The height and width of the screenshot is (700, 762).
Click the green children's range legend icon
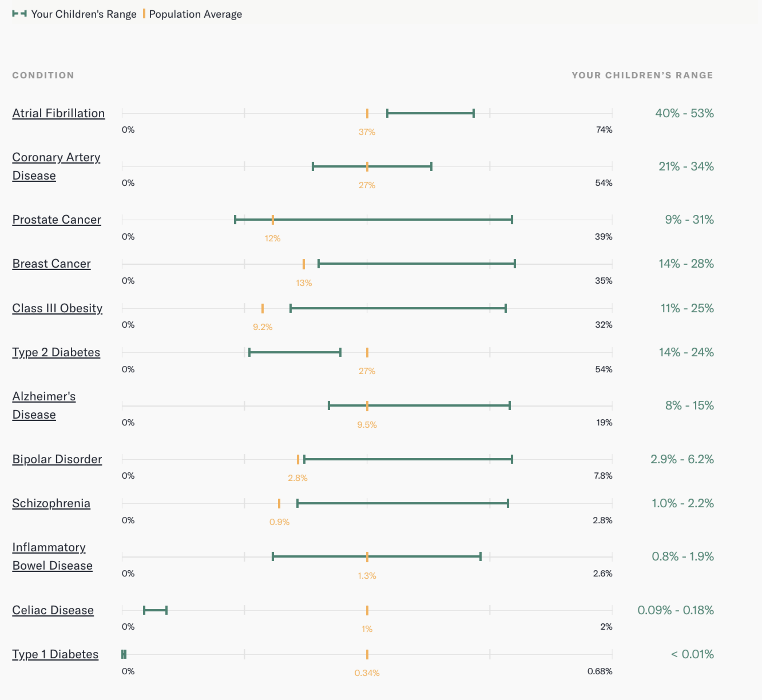pos(19,14)
